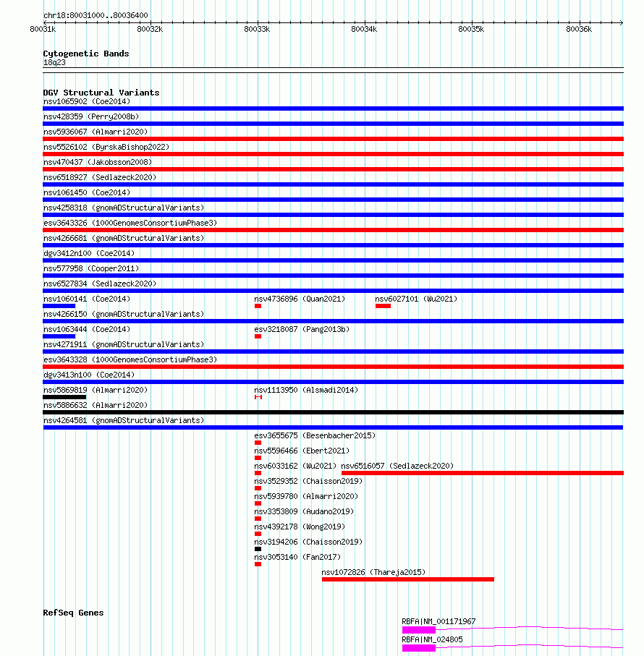Click the 80033k ruler position
The width and height of the screenshot is (644, 656).
(257, 29)
